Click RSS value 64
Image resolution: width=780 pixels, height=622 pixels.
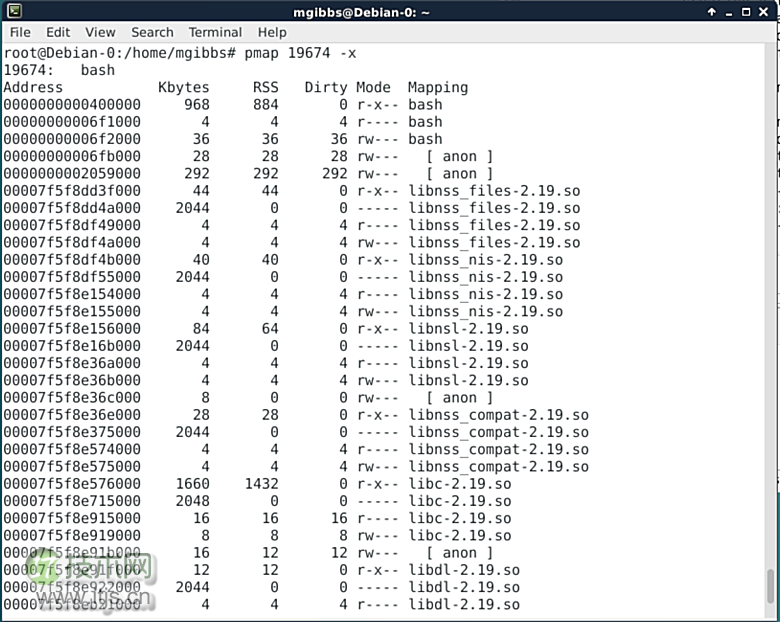click(270, 329)
